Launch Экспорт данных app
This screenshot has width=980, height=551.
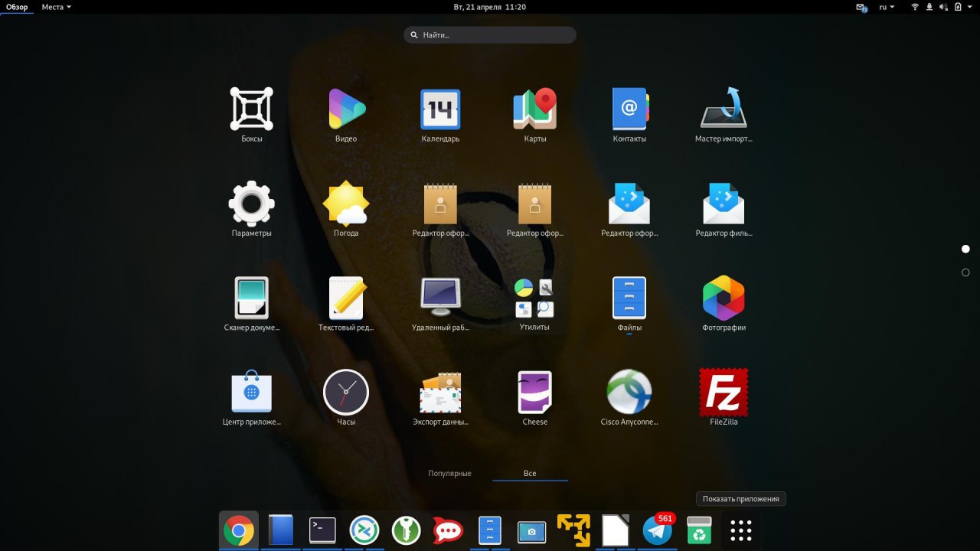pos(440,397)
